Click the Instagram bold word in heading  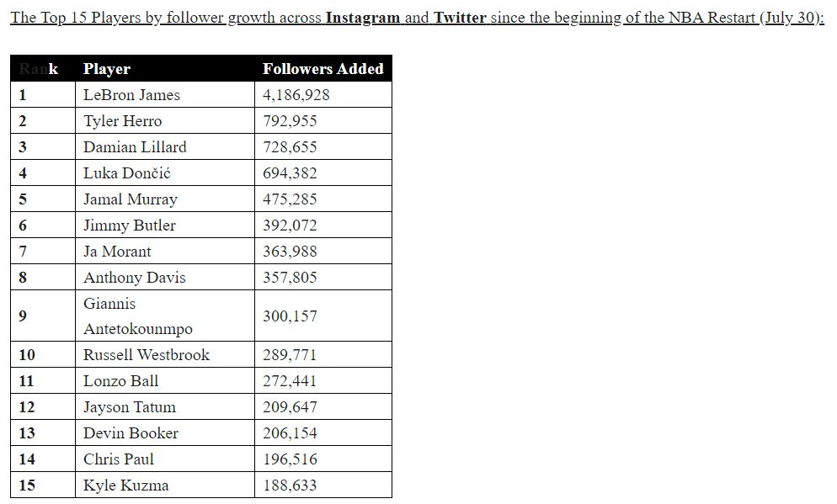(362, 18)
